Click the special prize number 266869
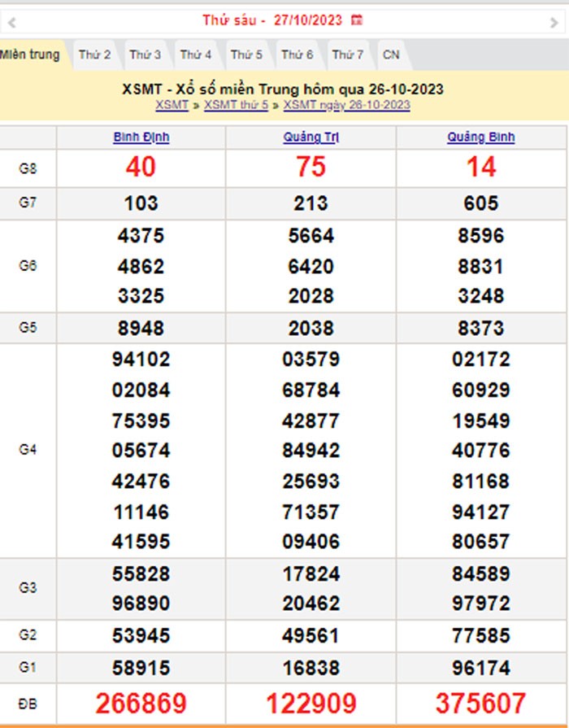This screenshot has width=569, height=728. point(141,703)
